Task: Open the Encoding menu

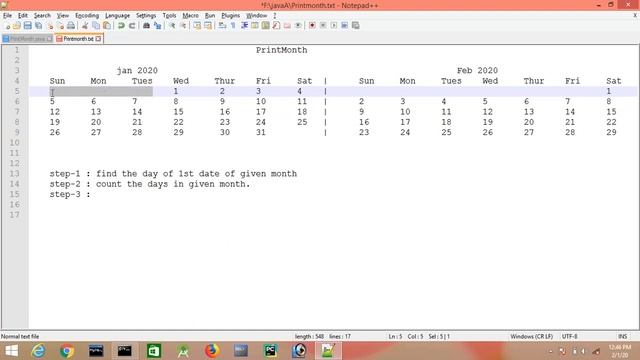Action: click(87, 16)
